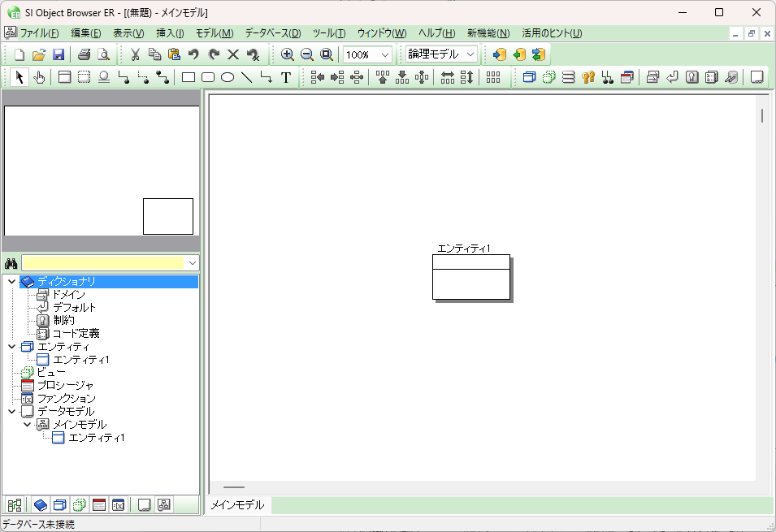
Task: Show dictionary with blue book bottom icon
Action: (41, 504)
